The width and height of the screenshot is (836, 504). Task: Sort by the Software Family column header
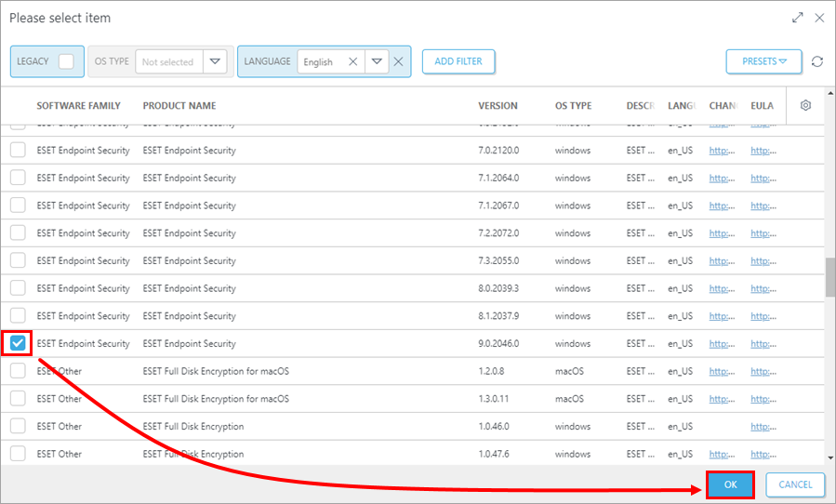point(78,106)
